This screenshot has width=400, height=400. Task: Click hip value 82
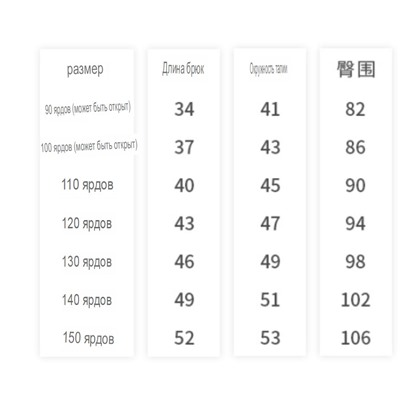(x=355, y=109)
